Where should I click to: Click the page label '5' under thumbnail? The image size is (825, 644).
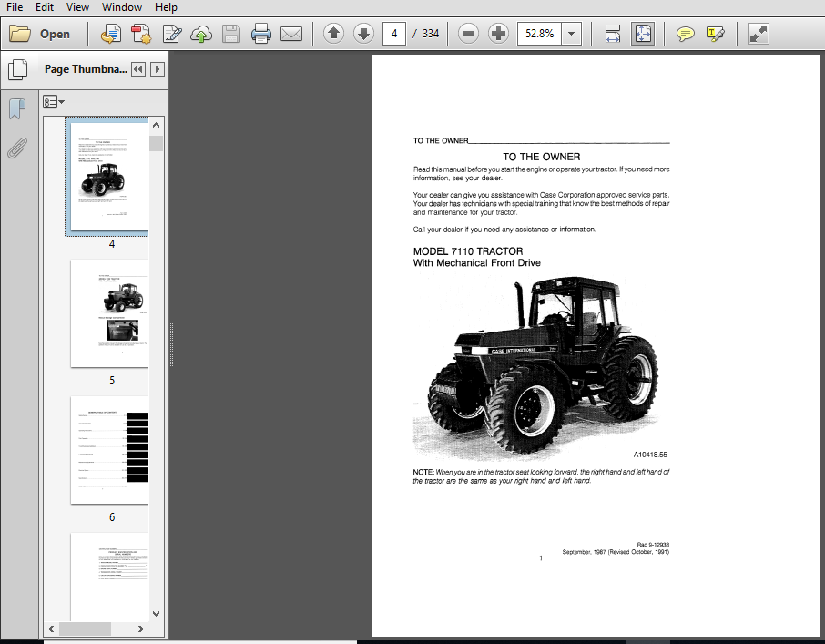[x=112, y=381]
